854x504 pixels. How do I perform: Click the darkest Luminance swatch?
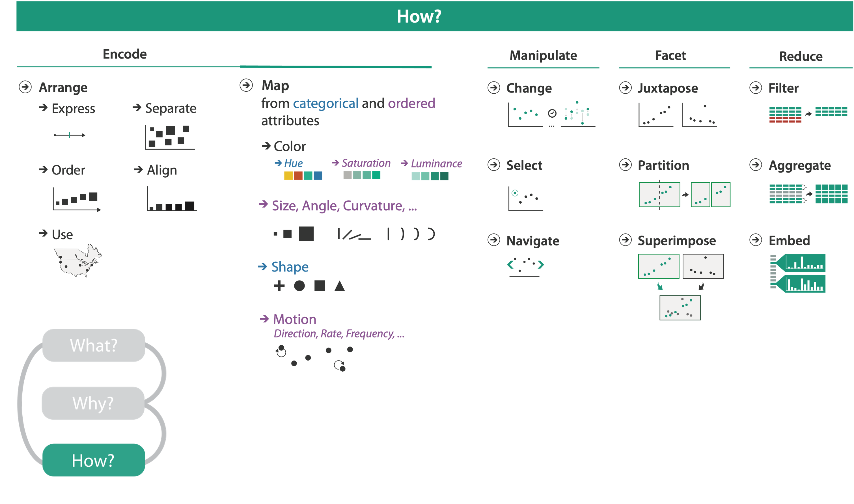pyautogui.click(x=444, y=176)
